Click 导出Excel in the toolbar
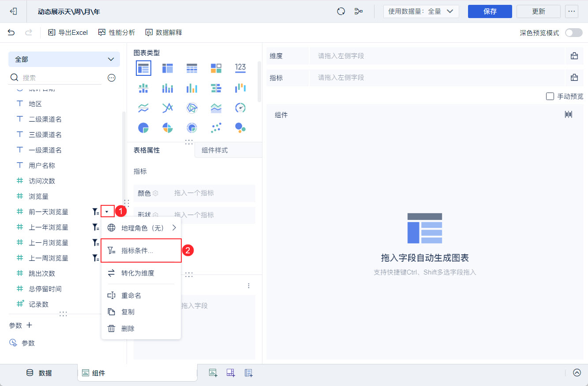 coord(68,32)
